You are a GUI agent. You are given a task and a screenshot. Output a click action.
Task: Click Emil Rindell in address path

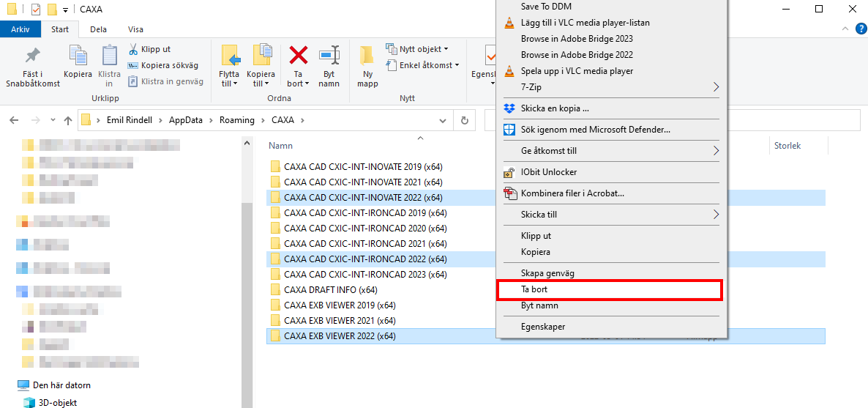click(130, 119)
